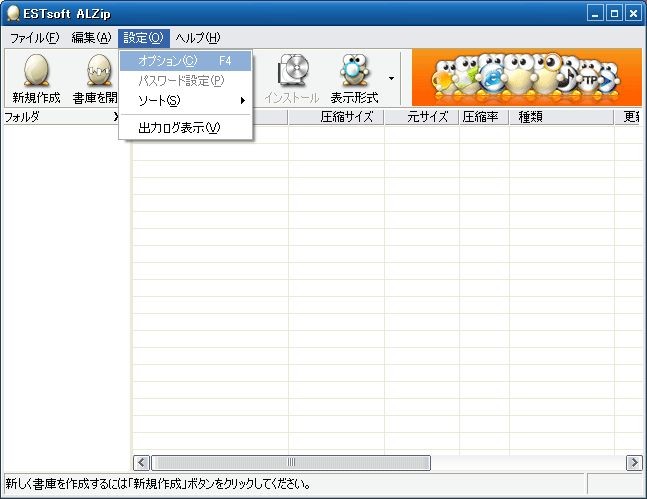Open the dropdown arrow next to 表示形式

[x=391, y=78]
